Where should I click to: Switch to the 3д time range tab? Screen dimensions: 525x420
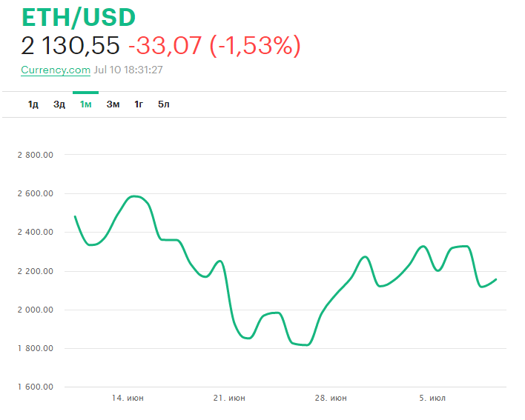click(59, 104)
